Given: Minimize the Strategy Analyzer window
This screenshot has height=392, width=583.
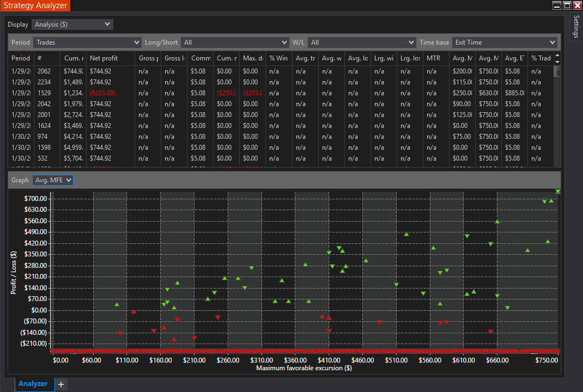Looking at the screenshot, I should coord(557,5).
